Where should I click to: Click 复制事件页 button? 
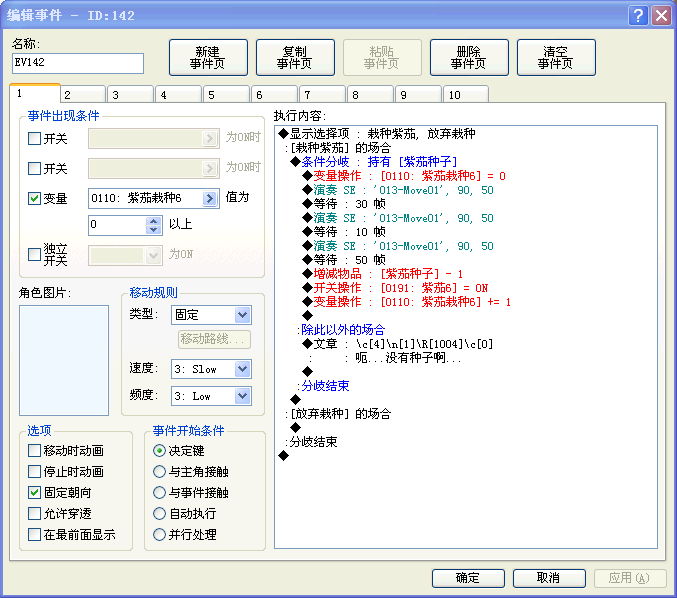click(295, 57)
